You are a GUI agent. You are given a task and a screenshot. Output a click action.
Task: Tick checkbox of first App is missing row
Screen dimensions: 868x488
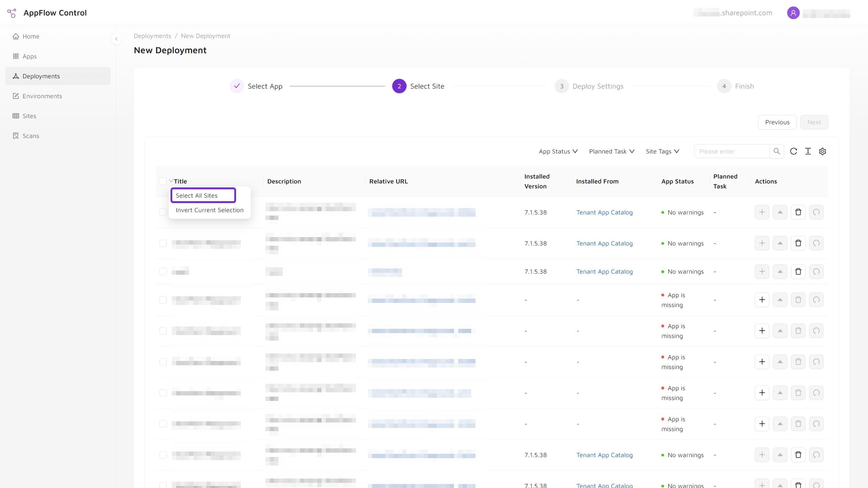tap(163, 300)
